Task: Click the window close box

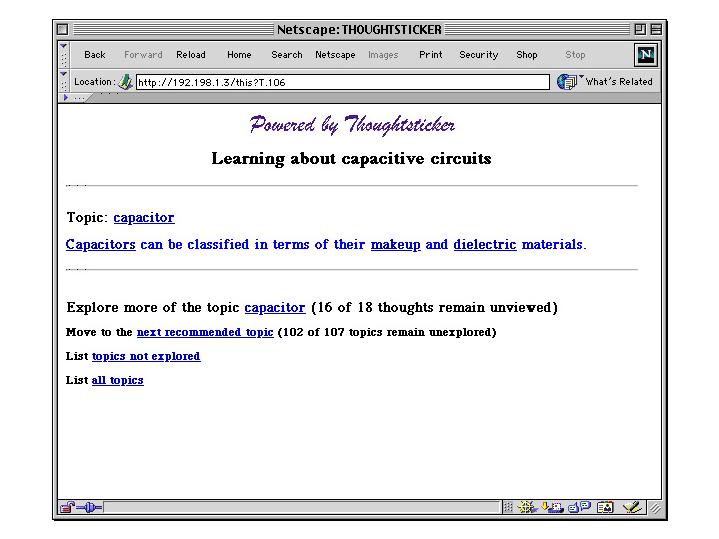Action: pyautogui.click(x=63, y=29)
